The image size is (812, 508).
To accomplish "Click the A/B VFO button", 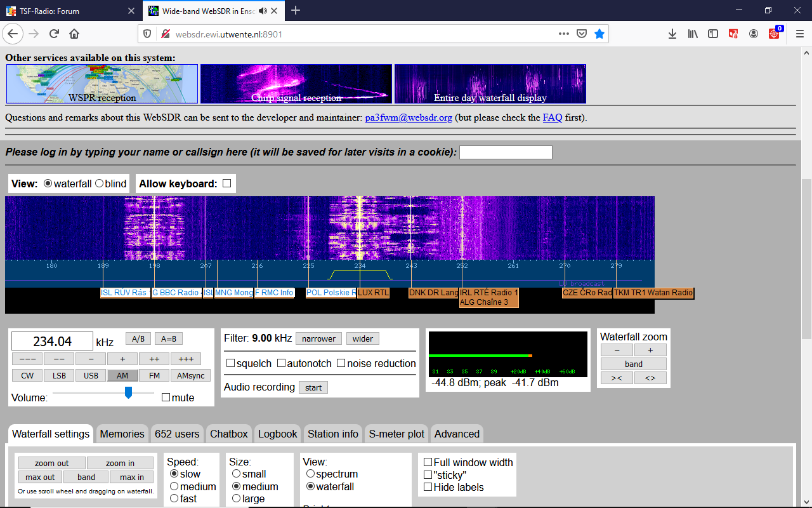I will (x=138, y=338).
